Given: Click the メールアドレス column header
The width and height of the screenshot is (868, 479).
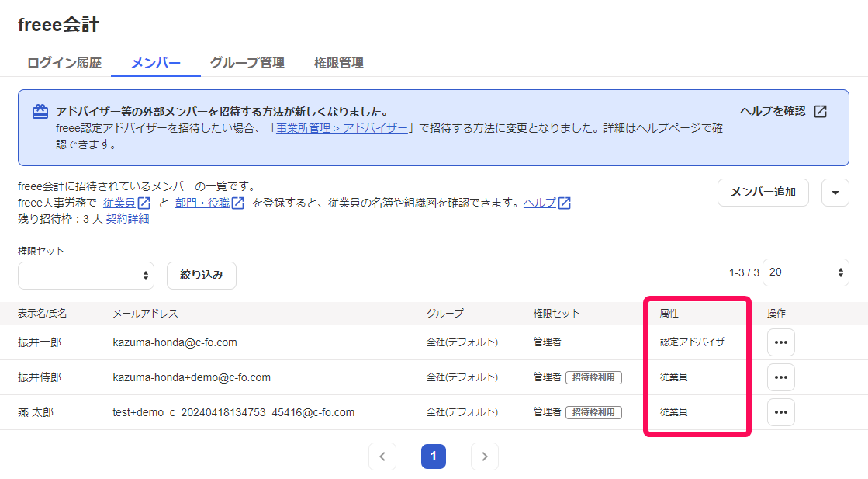Looking at the screenshot, I should 146,314.
